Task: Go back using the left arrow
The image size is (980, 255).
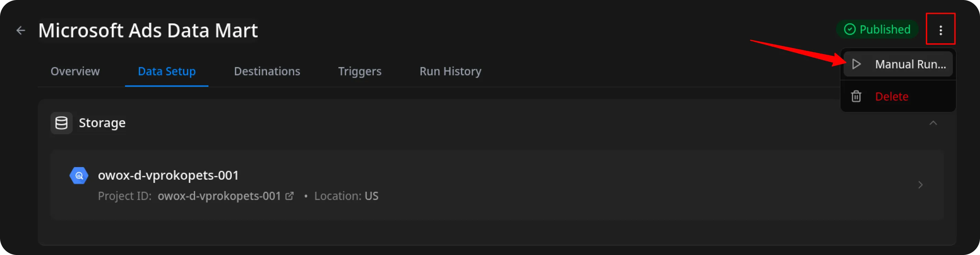Action: [21, 30]
